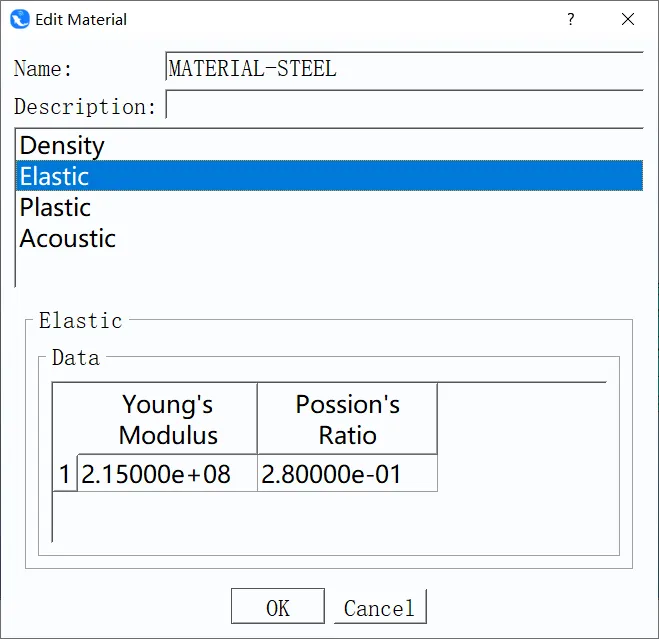659x639 pixels.
Task: Click the Edit Material title bar text
Action: point(81,19)
